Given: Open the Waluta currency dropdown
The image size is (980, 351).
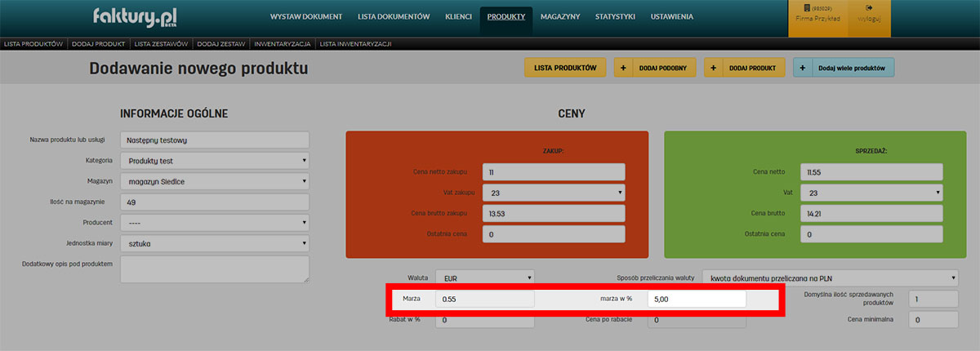Looking at the screenshot, I should point(484,278).
